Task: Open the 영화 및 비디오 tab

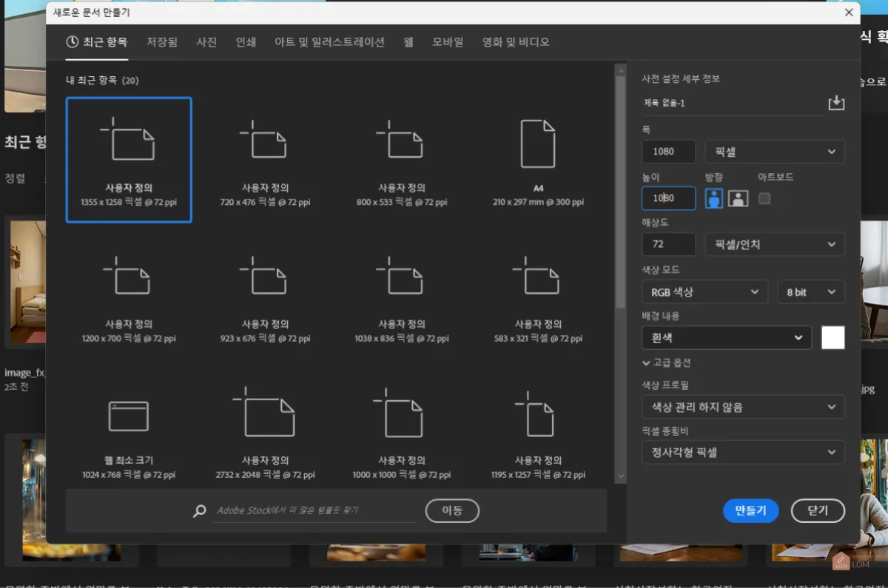Action: pos(516,42)
